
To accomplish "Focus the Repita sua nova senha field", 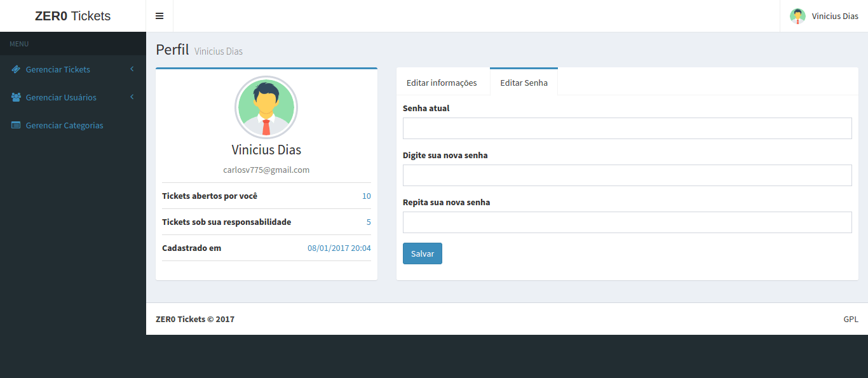I will pyautogui.click(x=627, y=222).
